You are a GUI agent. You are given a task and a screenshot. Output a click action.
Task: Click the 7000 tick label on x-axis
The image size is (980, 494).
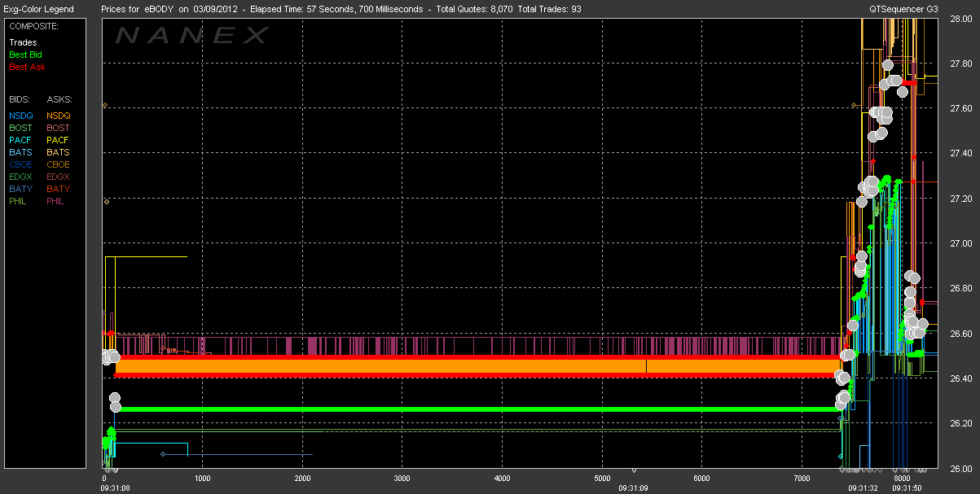coord(802,479)
